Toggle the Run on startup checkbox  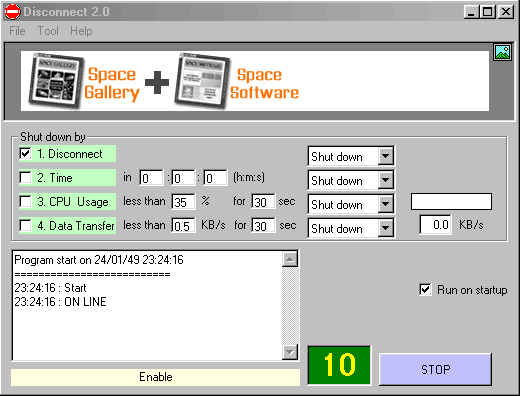click(x=425, y=289)
